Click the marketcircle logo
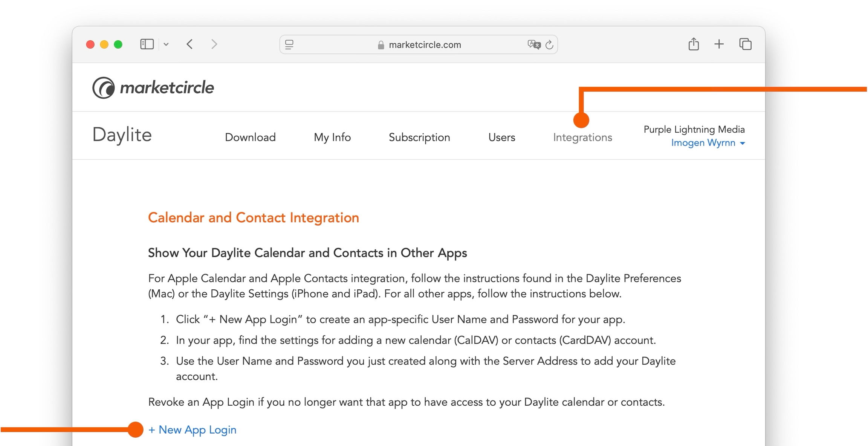The width and height of the screenshot is (868, 446). [x=153, y=88]
